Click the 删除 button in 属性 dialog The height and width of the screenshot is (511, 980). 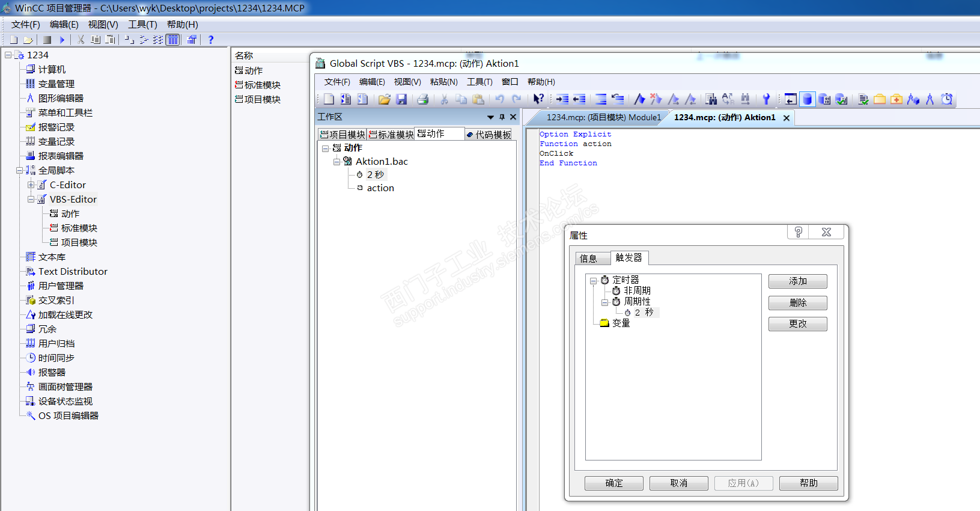click(x=798, y=303)
